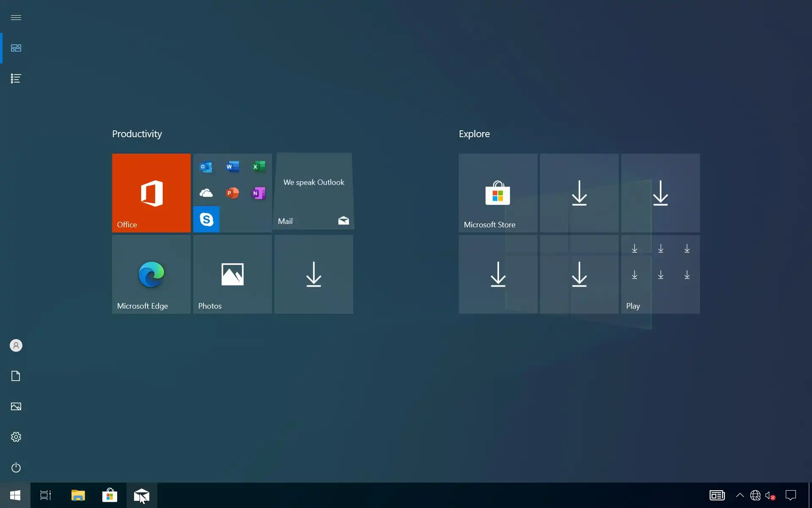Screen dimensions: 812x508
Task: Select the Pinned tiles view
Action: click(16, 48)
